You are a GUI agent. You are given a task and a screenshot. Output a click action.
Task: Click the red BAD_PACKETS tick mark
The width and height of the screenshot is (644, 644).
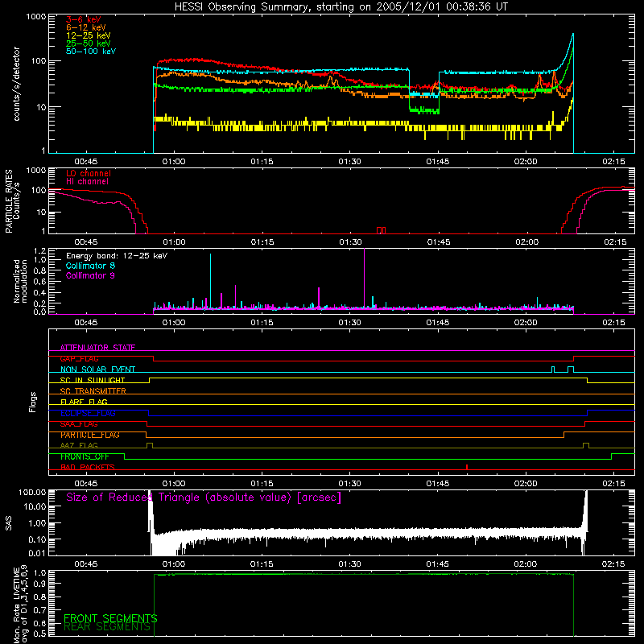point(467,467)
